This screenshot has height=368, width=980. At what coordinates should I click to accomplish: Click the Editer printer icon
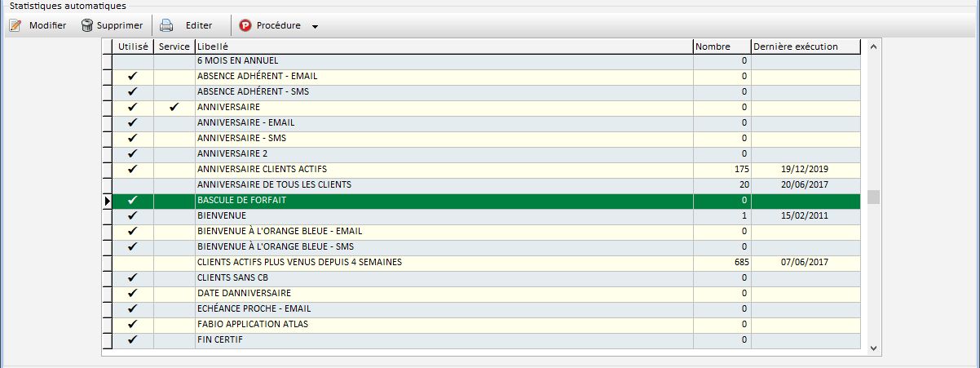166,25
